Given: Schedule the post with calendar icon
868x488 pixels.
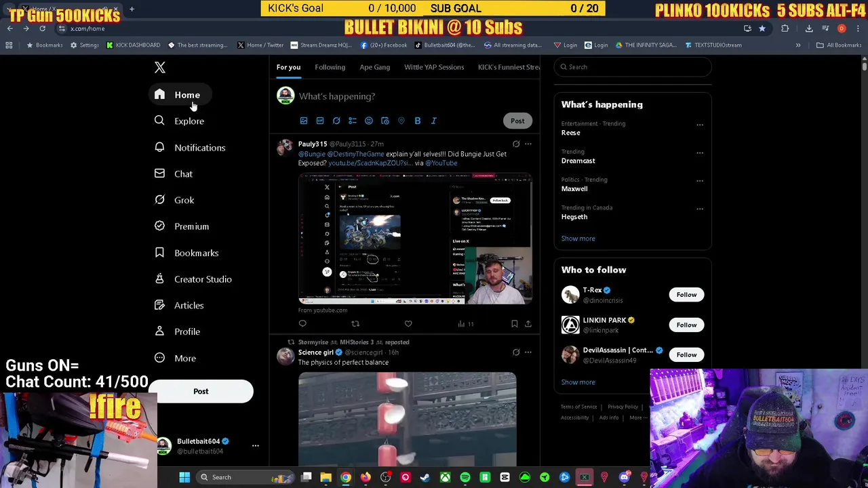Looking at the screenshot, I should (385, 121).
